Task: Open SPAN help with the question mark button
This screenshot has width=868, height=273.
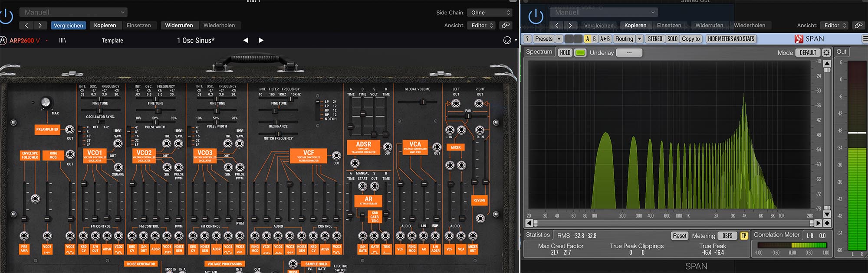Action: [527, 39]
